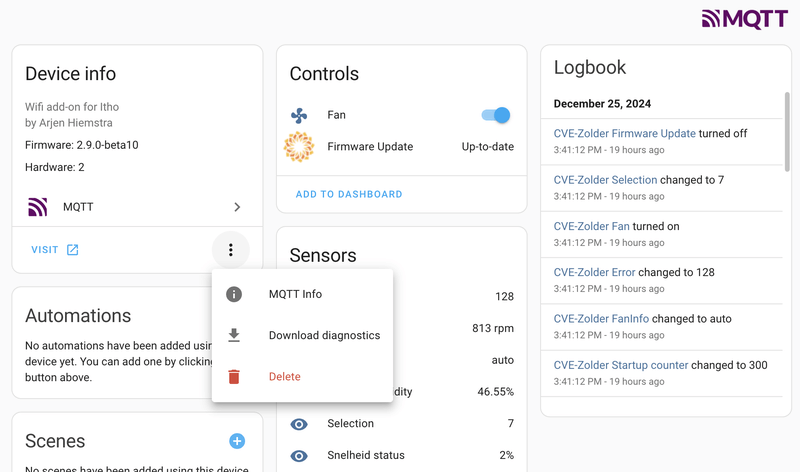
Task: Select MQTT Info from the menu
Action: (295, 294)
